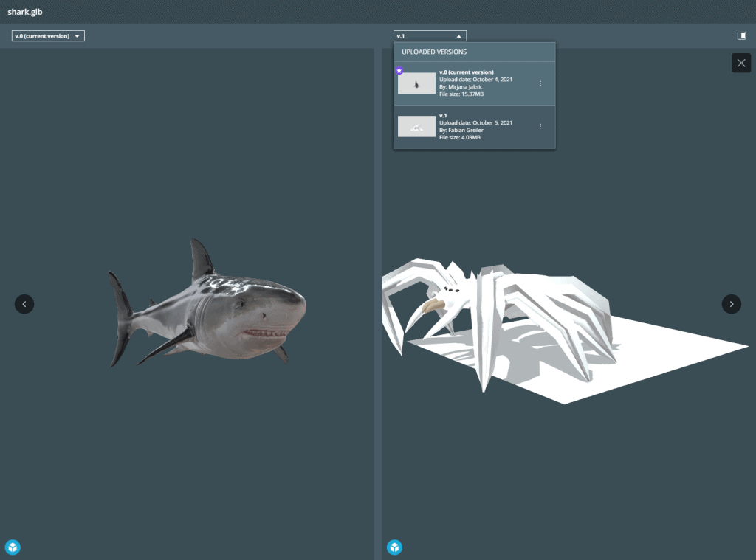
Task: Close the version comparison view
Action: (741, 63)
